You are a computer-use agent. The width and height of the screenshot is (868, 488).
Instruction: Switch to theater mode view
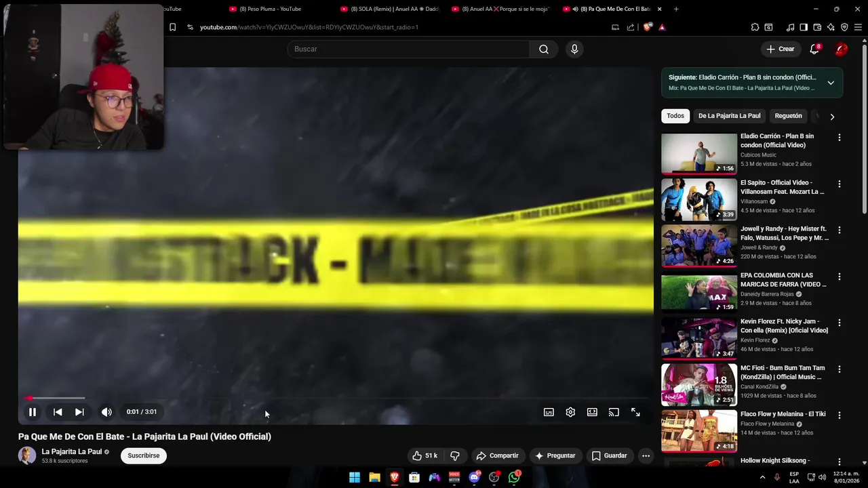pos(592,412)
